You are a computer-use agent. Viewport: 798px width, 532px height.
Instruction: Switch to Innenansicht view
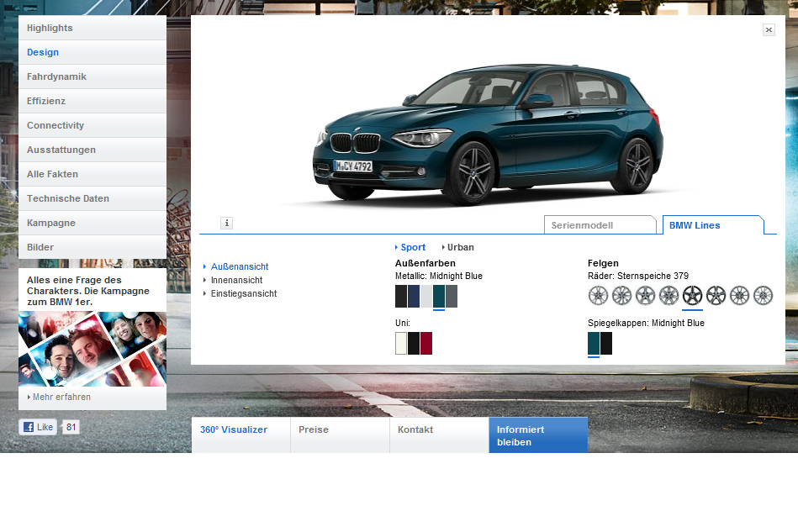pyautogui.click(x=236, y=280)
